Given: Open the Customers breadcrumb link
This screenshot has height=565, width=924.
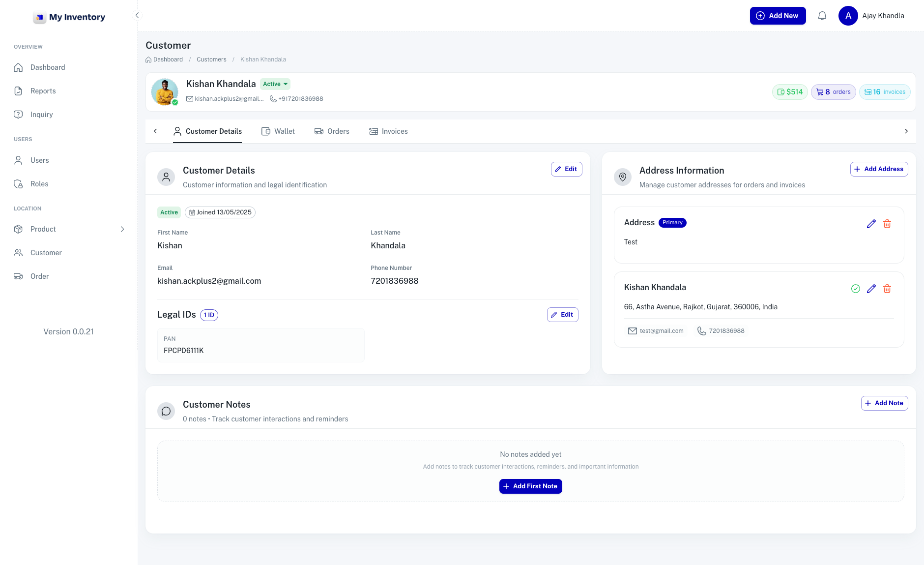Looking at the screenshot, I should 211,59.
